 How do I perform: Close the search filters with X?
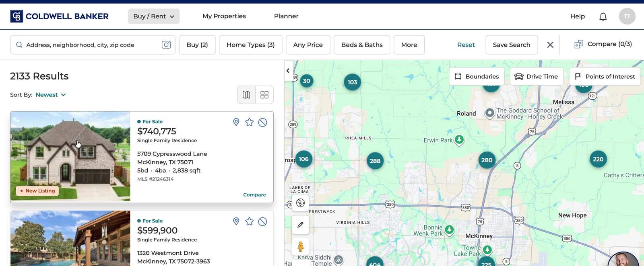click(x=550, y=45)
